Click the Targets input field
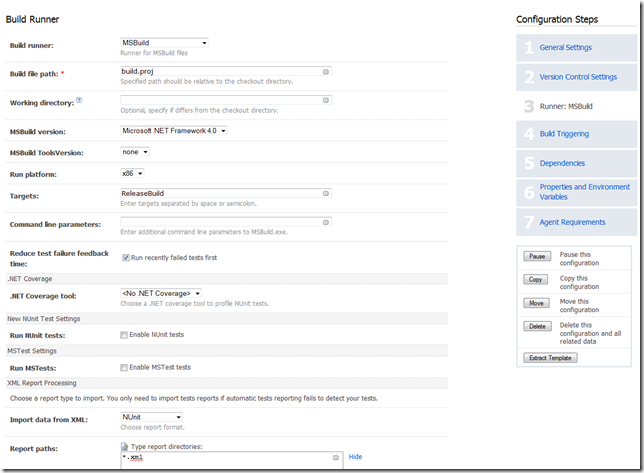Image resolution: width=644 pixels, height=473 pixels. [x=225, y=193]
